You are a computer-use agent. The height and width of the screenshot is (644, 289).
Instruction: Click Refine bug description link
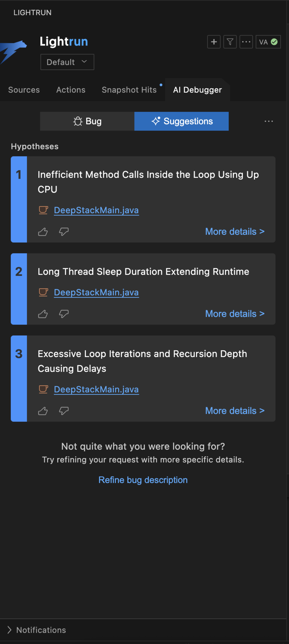click(143, 480)
